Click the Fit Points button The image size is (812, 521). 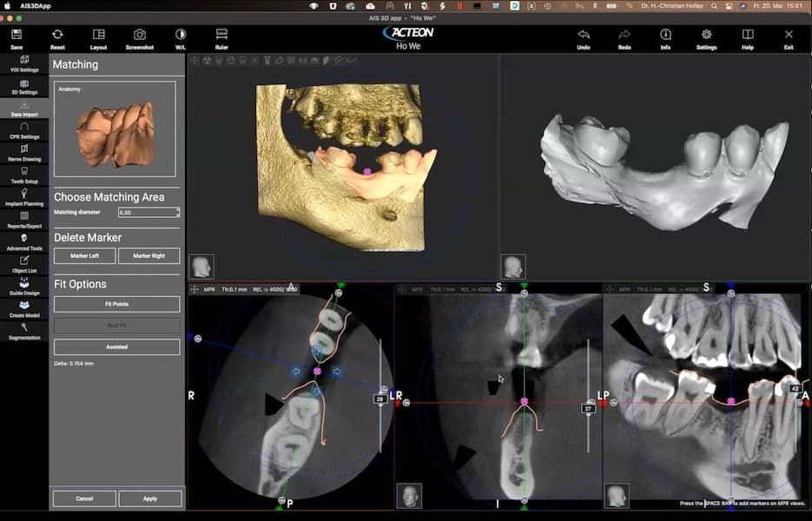(x=117, y=304)
